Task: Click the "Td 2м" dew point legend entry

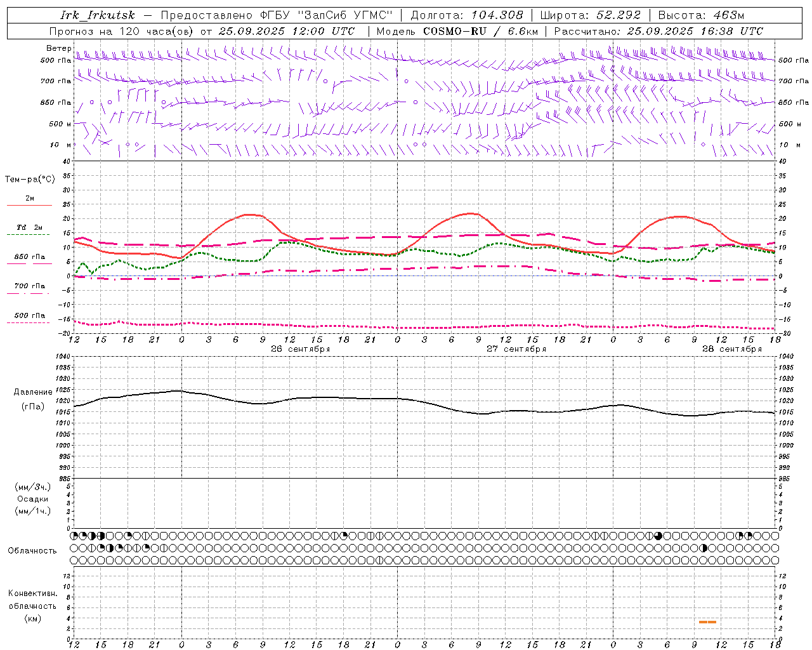Action: coord(30,227)
